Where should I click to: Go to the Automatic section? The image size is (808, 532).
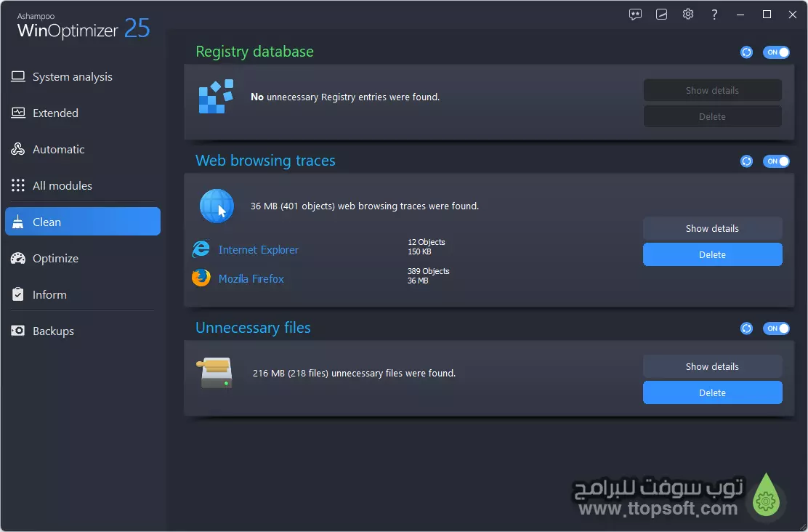pos(82,150)
